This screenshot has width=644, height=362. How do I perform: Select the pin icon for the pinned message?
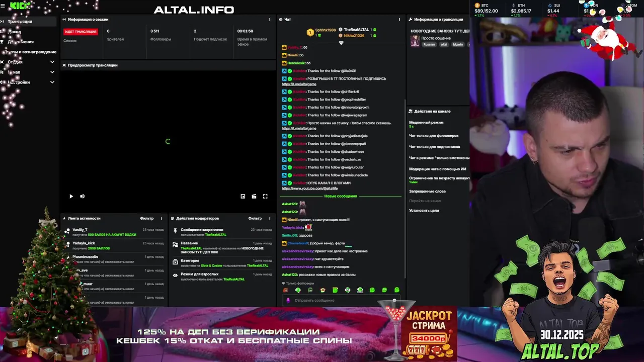176,230
